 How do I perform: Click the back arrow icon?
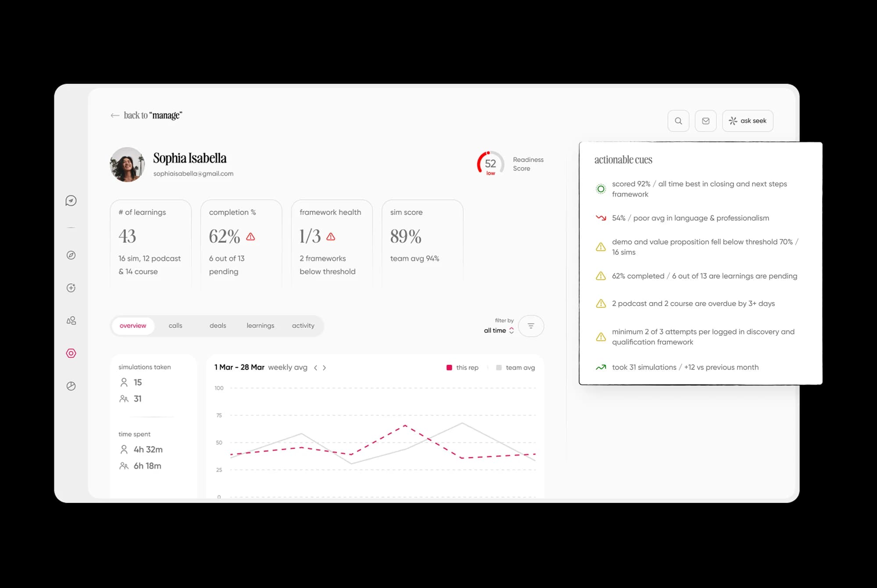click(115, 115)
